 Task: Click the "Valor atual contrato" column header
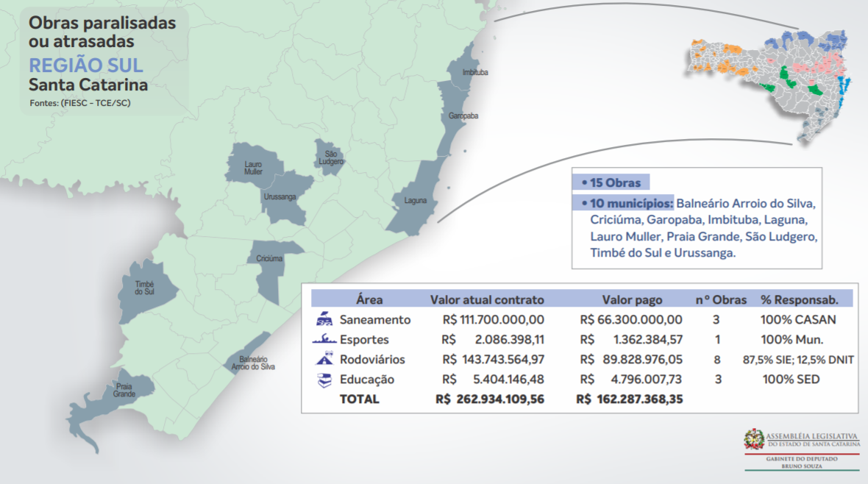pos(487,299)
